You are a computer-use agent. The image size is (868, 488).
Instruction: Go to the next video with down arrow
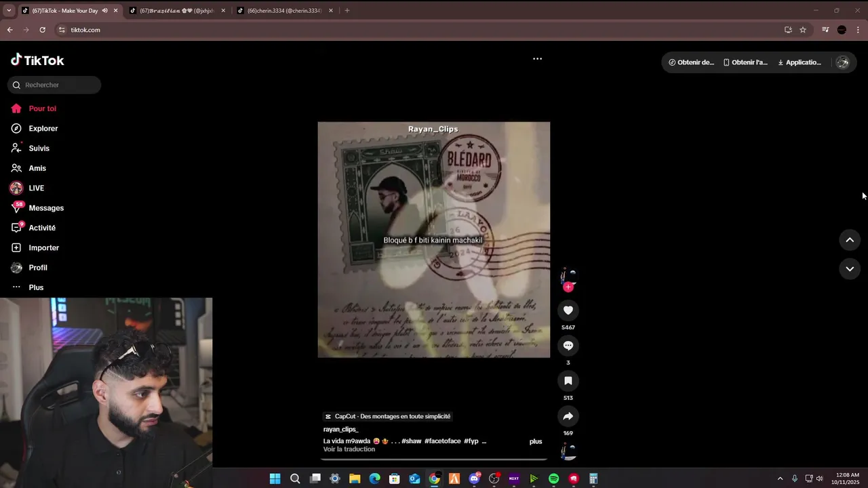(x=850, y=269)
